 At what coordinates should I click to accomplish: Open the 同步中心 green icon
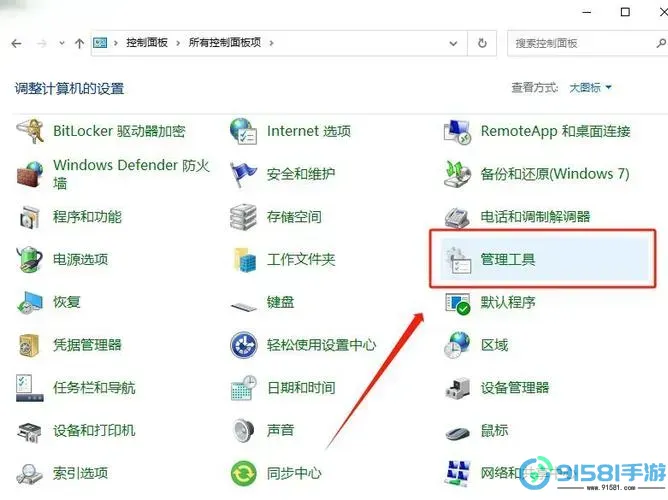244,473
